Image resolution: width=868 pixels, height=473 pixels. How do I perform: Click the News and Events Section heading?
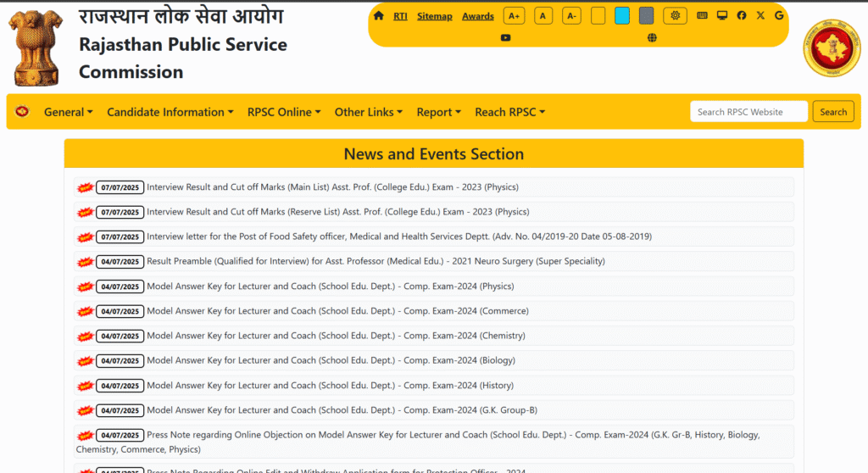(434, 153)
